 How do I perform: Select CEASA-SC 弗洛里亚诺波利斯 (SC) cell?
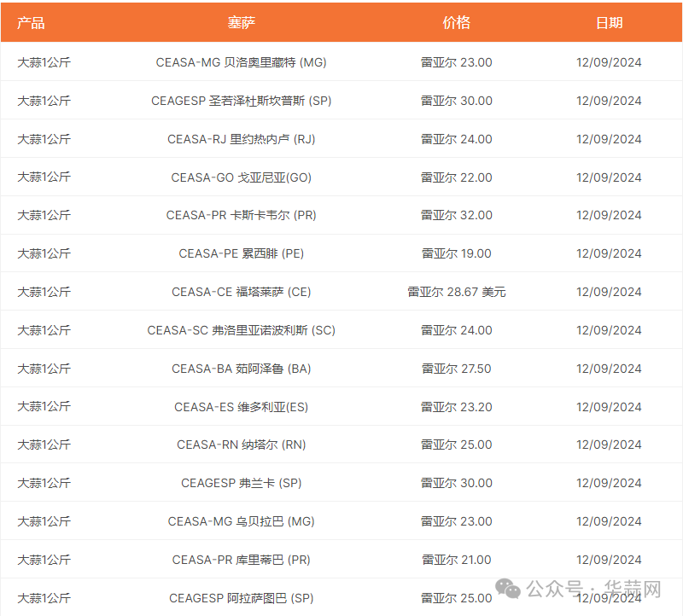tap(242, 330)
